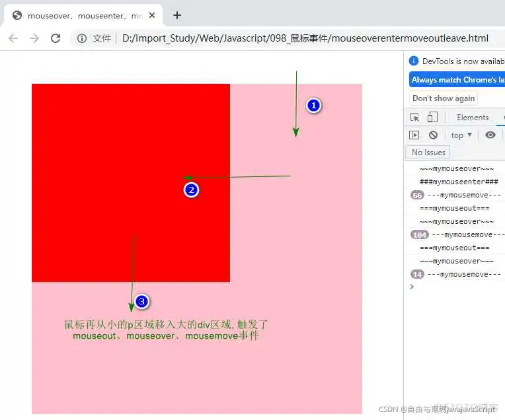Click the DevTools info icon
Screen dimensions: 505x420
point(414,61)
